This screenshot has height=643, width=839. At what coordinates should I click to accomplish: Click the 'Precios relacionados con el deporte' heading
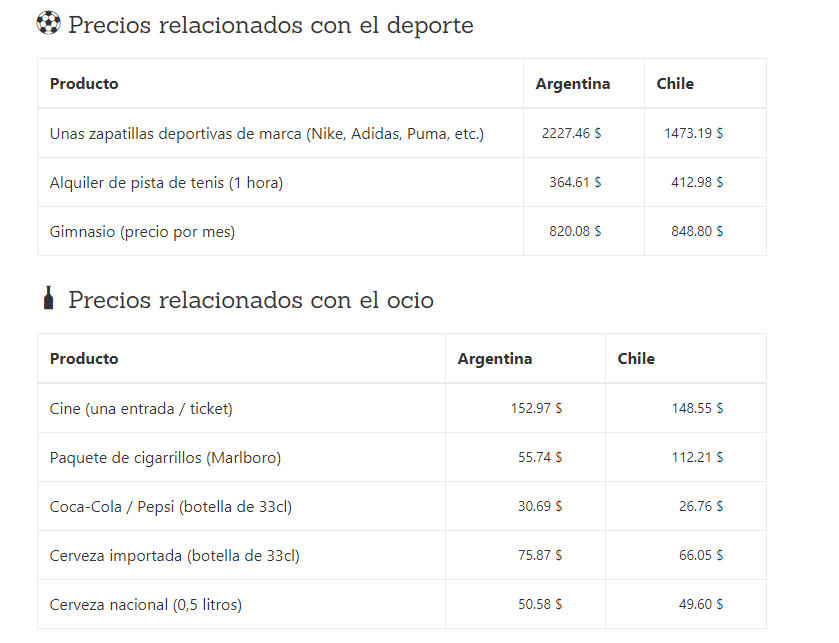click(x=270, y=25)
